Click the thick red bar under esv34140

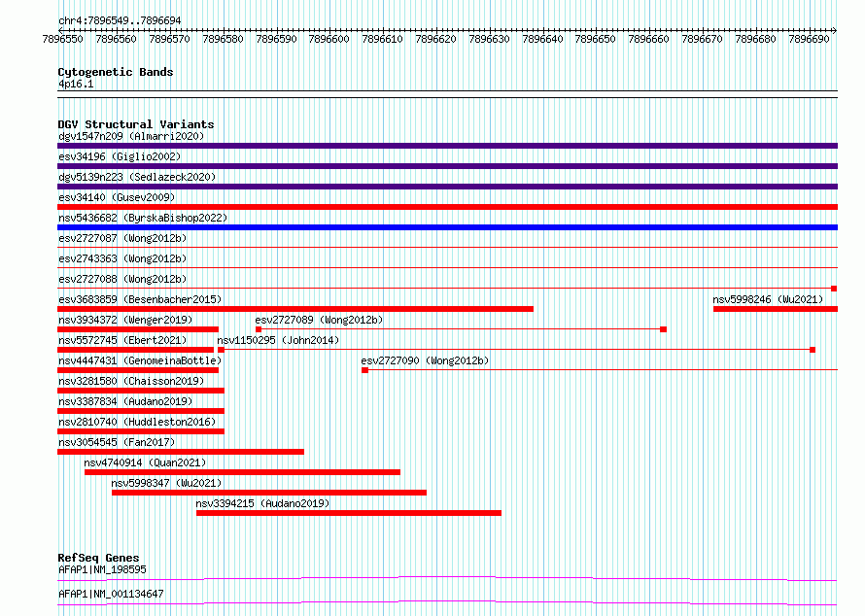(447, 207)
